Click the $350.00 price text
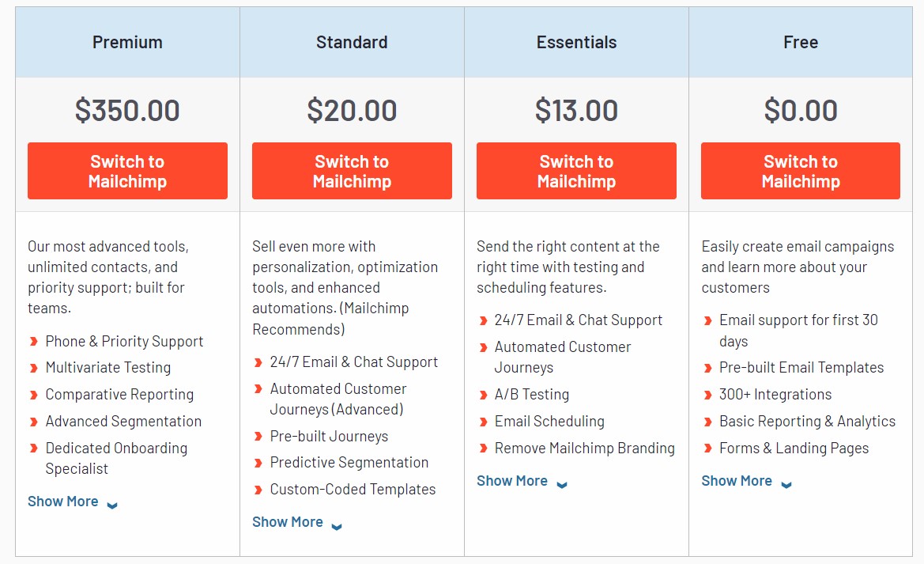Image resolution: width=924 pixels, height=564 pixels. click(126, 110)
